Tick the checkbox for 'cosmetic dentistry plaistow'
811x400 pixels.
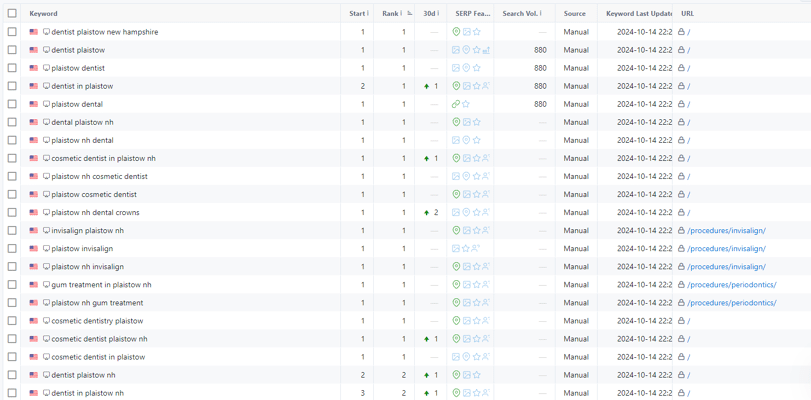pyautogui.click(x=12, y=321)
